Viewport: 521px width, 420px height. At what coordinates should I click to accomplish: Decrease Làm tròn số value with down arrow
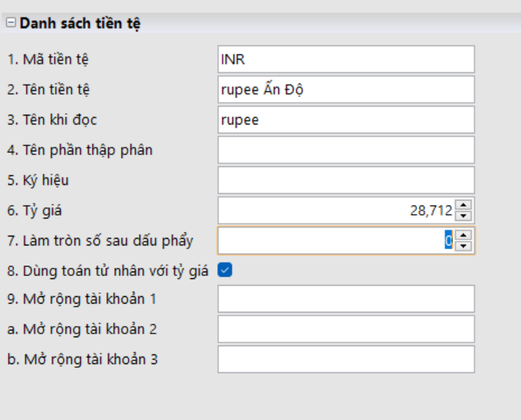(464, 245)
